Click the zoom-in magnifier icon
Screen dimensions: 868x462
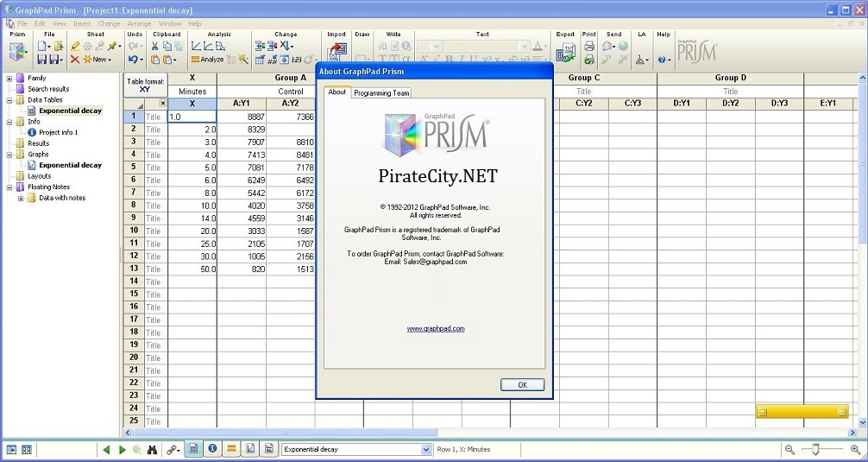click(x=855, y=450)
